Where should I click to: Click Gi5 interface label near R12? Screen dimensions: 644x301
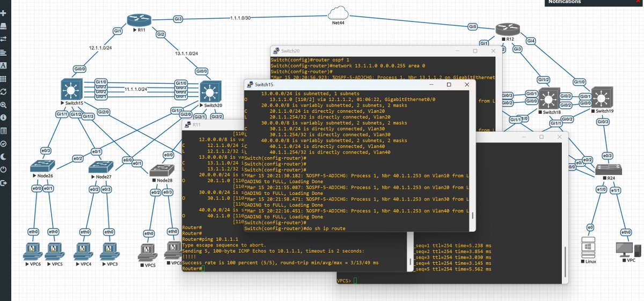tap(473, 26)
